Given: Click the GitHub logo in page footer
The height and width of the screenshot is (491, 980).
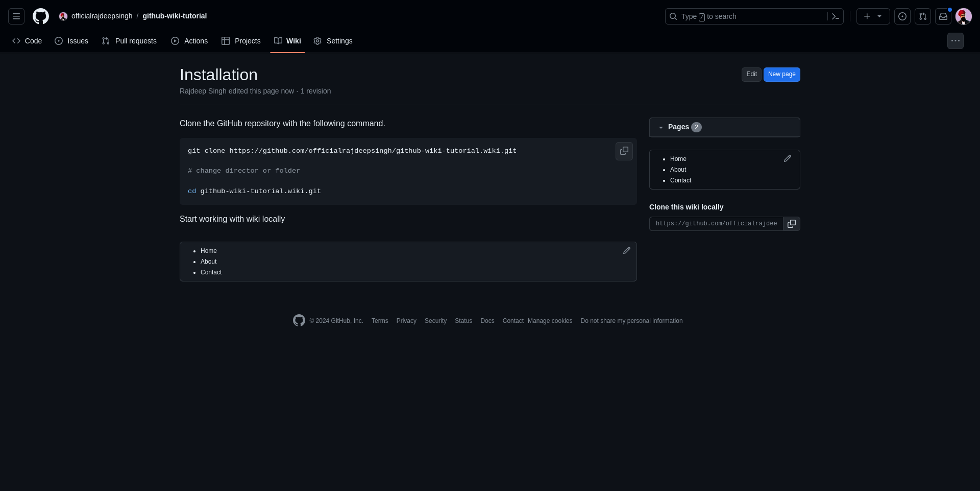Looking at the screenshot, I should point(299,320).
